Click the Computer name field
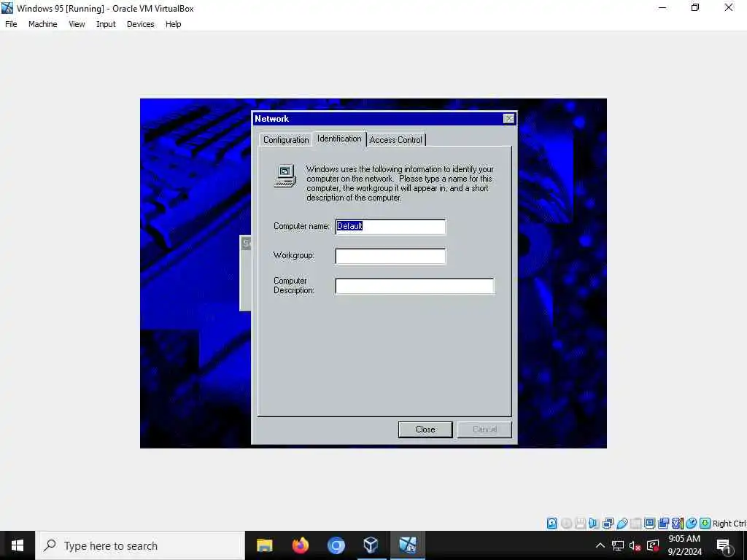The width and height of the screenshot is (747, 560). pyautogui.click(x=391, y=227)
